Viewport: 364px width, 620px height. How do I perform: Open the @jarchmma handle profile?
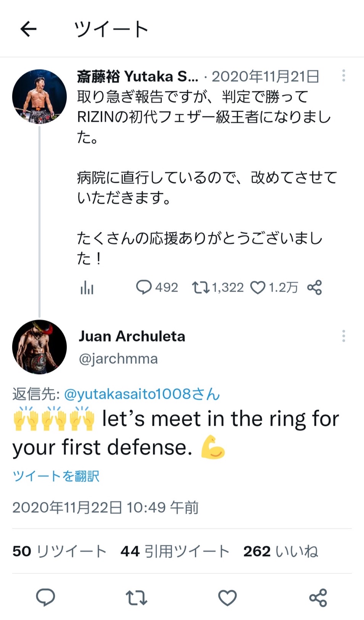[118, 359]
